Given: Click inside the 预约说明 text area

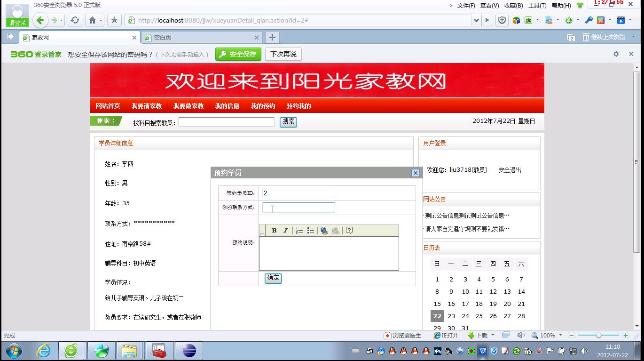Looking at the screenshot, I should 329,254.
